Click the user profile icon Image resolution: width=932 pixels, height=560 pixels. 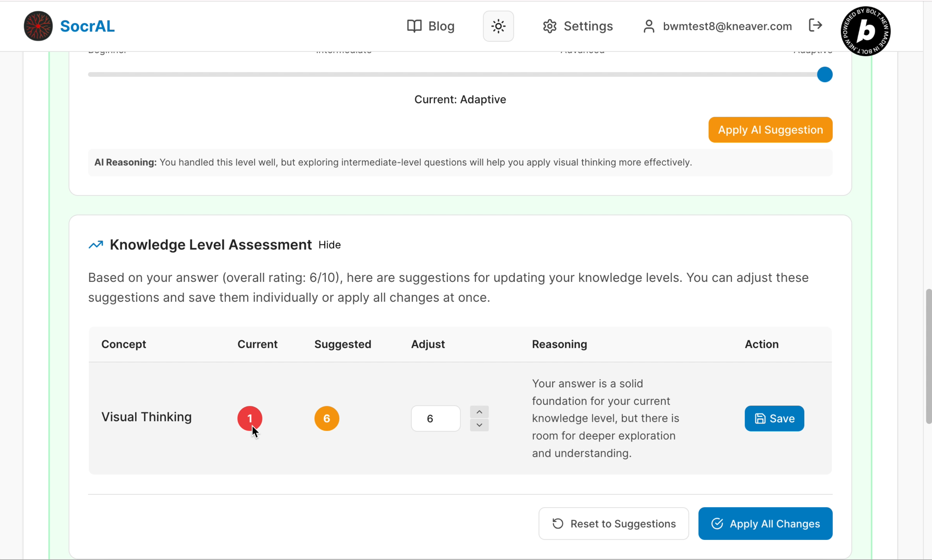tap(649, 26)
